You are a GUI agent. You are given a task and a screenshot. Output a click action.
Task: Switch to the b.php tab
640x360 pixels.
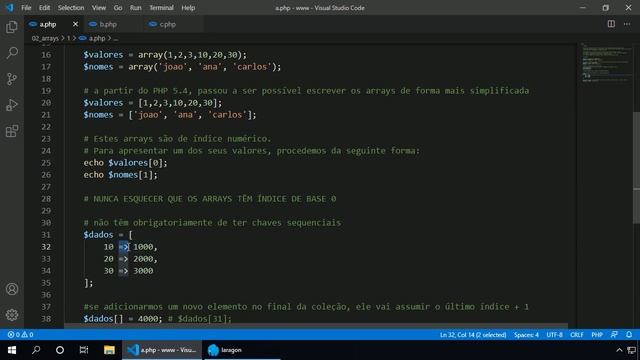(x=108, y=24)
